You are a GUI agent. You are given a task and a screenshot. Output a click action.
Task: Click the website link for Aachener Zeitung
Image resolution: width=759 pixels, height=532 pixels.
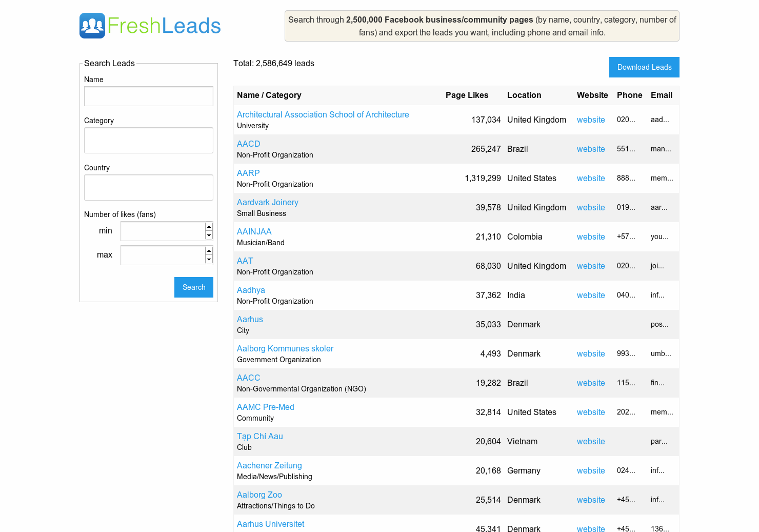tap(591, 470)
